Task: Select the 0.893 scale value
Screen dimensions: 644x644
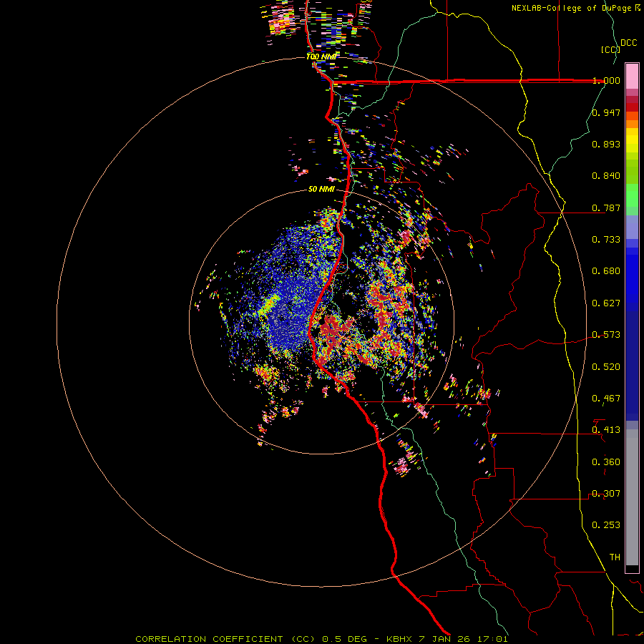Action: click(606, 144)
